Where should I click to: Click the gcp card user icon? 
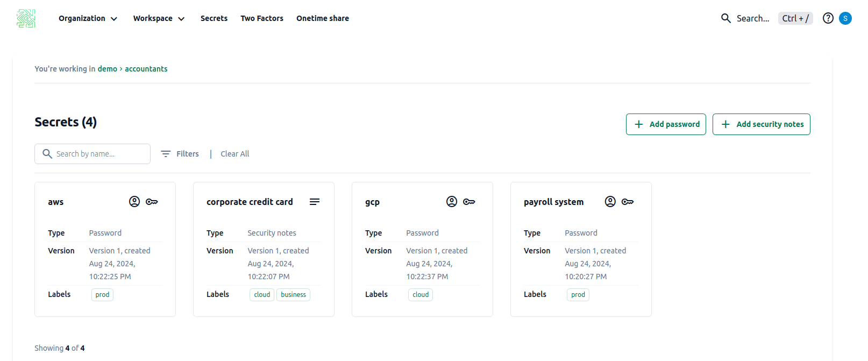click(452, 202)
